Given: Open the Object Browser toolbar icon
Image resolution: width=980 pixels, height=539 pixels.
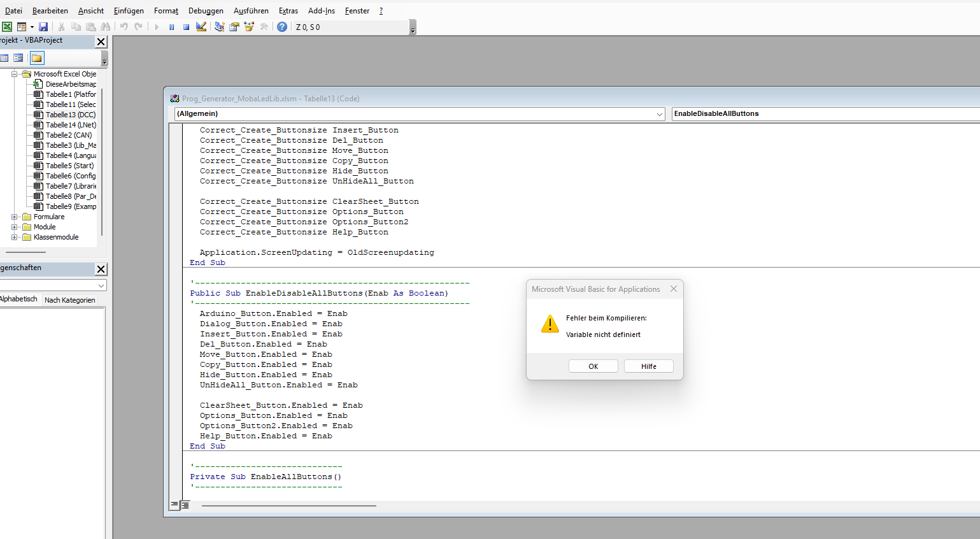Looking at the screenshot, I should (249, 27).
